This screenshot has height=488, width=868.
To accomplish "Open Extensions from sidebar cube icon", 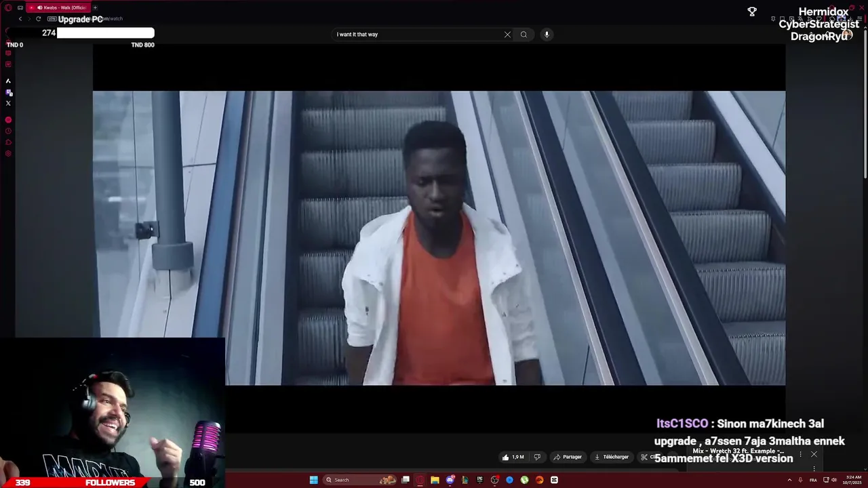I will point(8,142).
